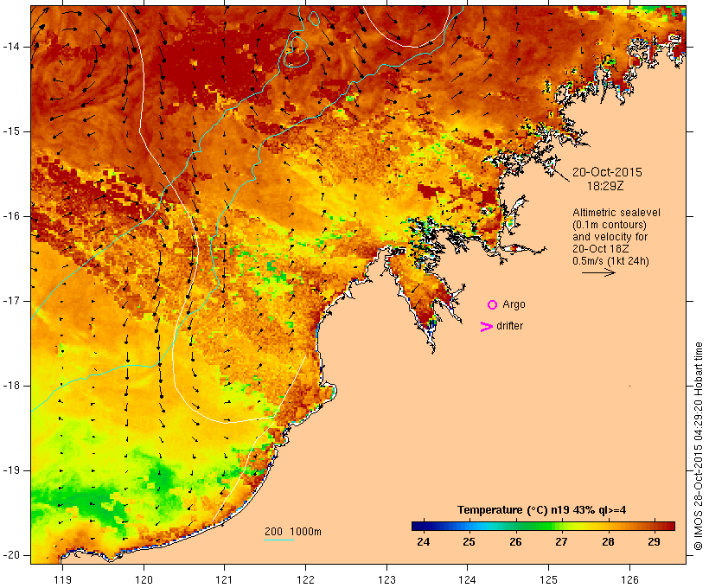Screen dimensions: 709x588
Task: Click longitude axis label '125'
Action: coord(549,580)
